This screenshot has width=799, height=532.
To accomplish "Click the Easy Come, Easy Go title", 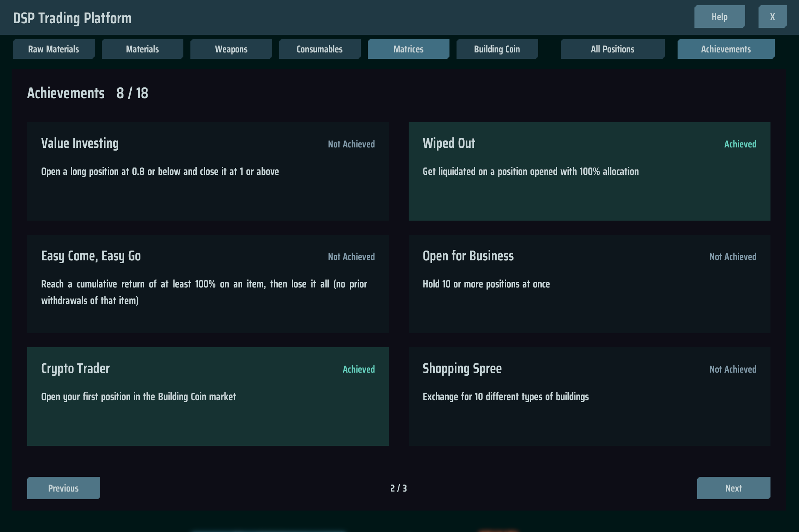I will 91,256.
